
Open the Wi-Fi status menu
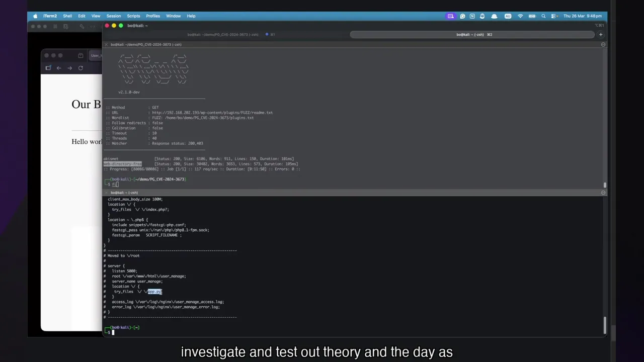pos(520,16)
